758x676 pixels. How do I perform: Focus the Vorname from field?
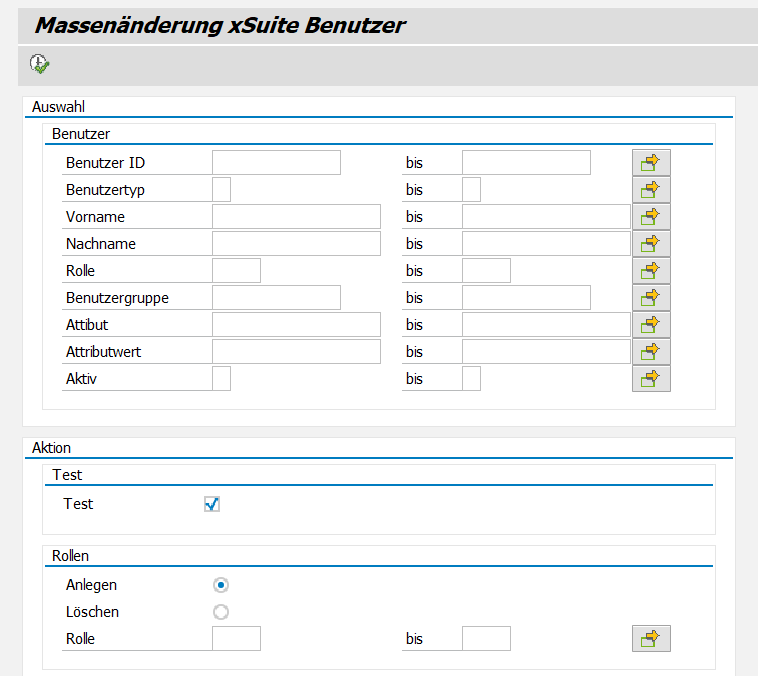pos(296,217)
